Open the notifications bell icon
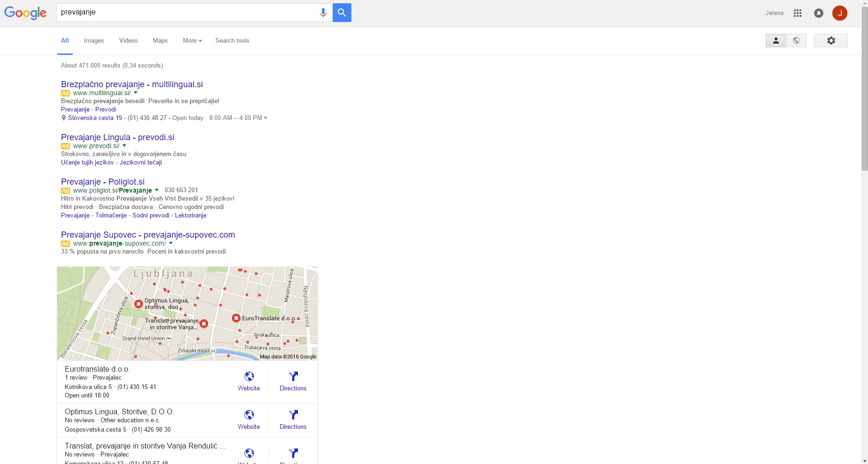 [x=818, y=13]
